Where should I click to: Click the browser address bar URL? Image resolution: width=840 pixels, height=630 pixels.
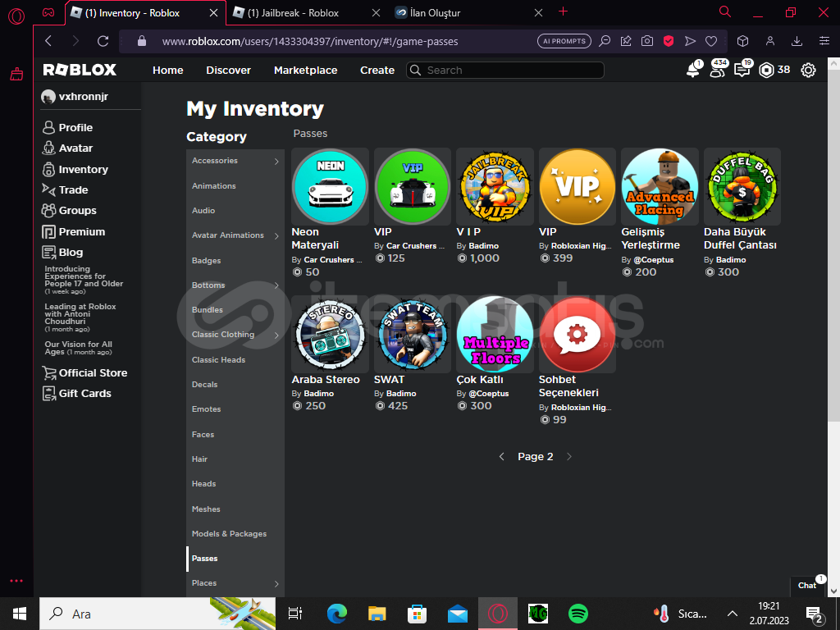(310, 41)
